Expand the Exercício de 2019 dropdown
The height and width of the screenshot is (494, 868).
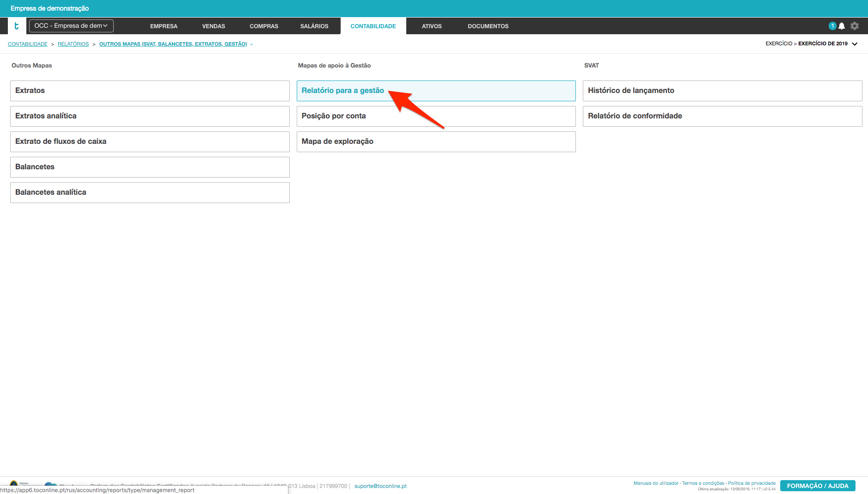(855, 44)
